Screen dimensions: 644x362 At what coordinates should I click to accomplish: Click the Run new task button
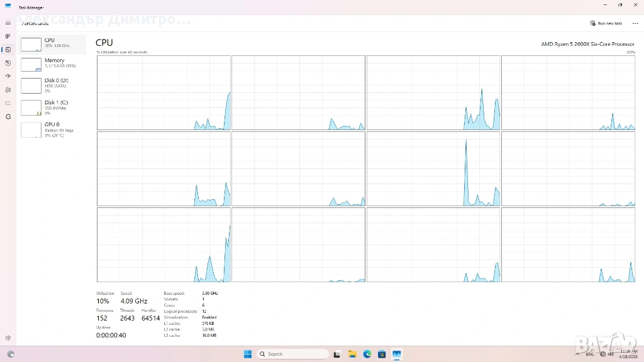606,23
